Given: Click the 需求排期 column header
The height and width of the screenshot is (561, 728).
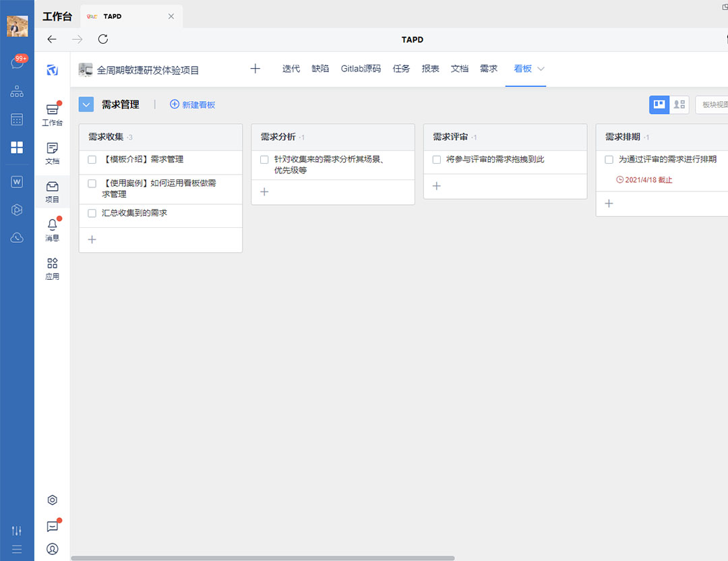Looking at the screenshot, I should [662, 137].
